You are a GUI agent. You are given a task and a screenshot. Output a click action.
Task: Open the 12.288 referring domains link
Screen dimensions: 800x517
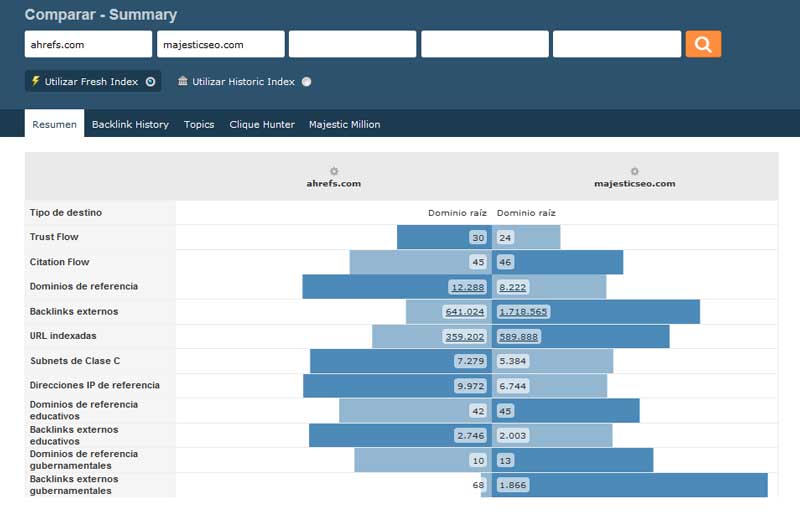(467, 287)
